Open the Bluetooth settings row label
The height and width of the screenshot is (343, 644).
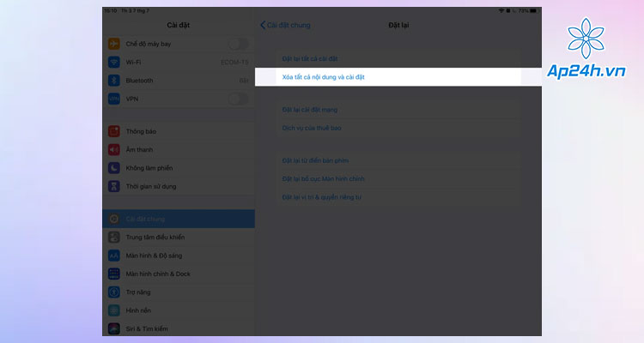tap(139, 81)
